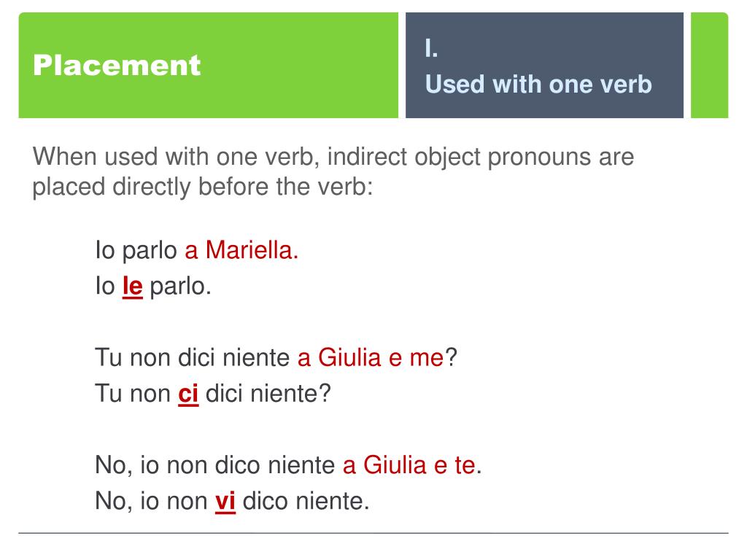Click the underlined pronoun "ci"
The width and height of the screenshot is (747, 560).
point(188,394)
